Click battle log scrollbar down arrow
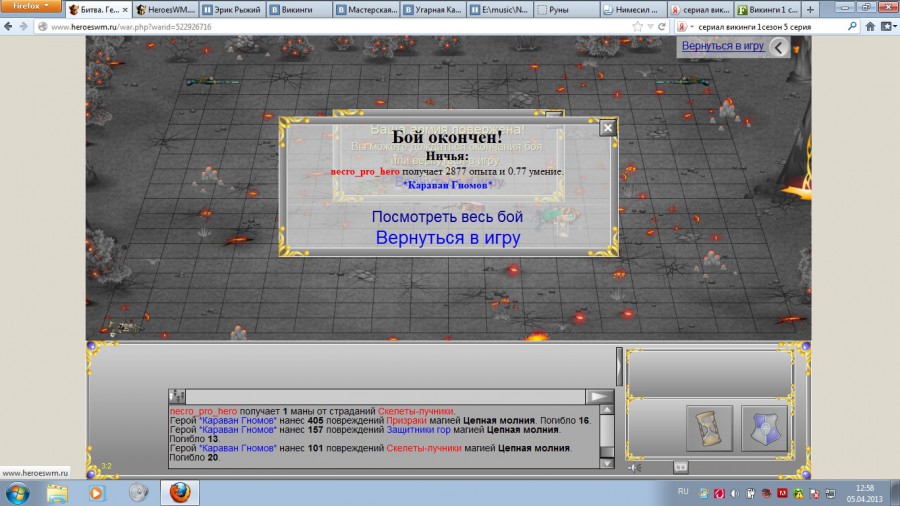Image resolution: width=900 pixels, height=506 pixels. [607, 464]
